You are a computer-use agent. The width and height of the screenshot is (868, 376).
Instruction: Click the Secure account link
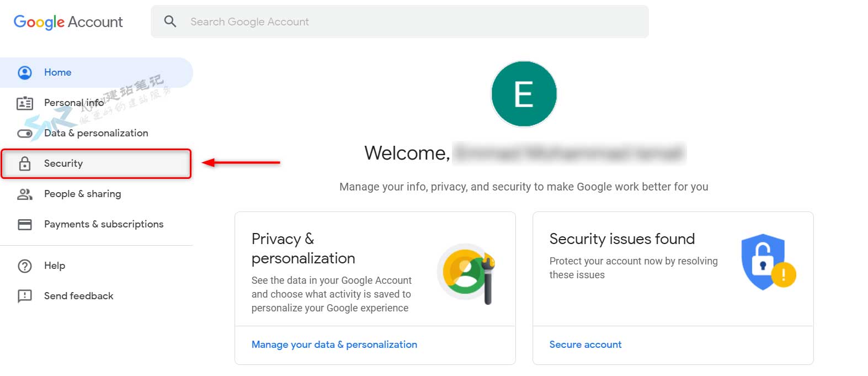(x=585, y=345)
